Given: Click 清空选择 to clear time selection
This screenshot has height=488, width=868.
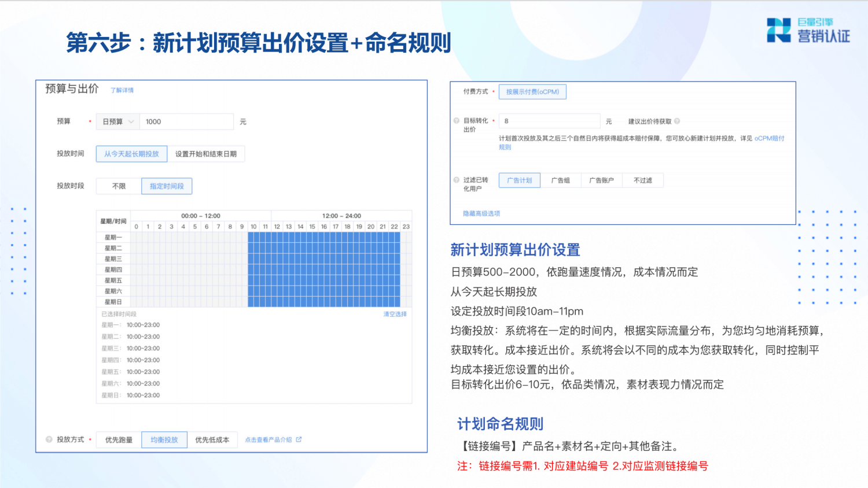Looking at the screenshot, I should point(395,314).
